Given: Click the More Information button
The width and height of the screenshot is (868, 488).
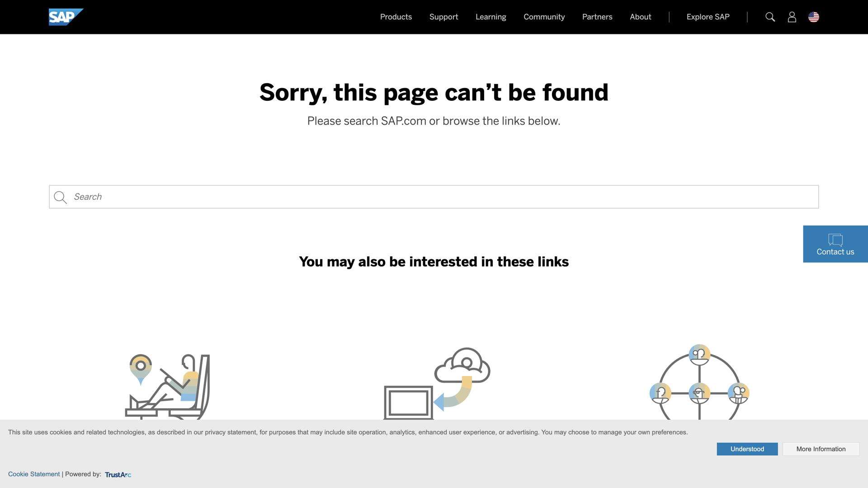Looking at the screenshot, I should (x=821, y=449).
